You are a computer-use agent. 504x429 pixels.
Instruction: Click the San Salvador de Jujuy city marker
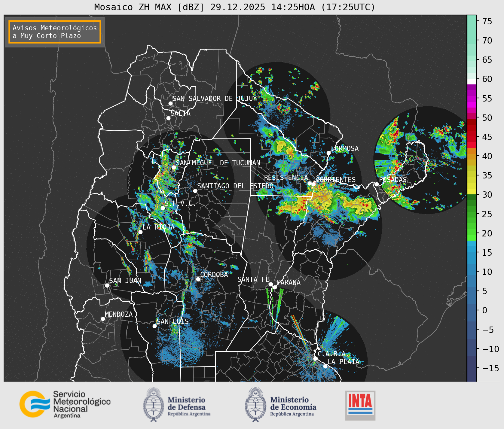[170, 103]
